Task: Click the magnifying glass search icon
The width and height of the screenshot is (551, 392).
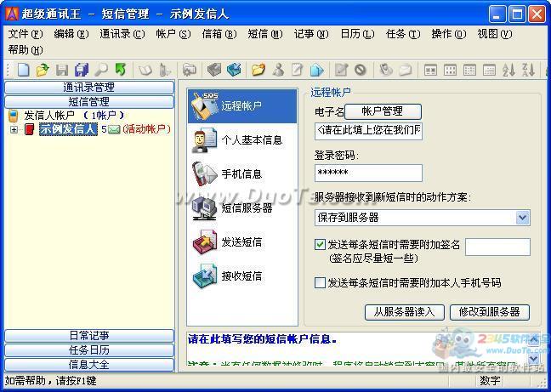Action: point(101,70)
